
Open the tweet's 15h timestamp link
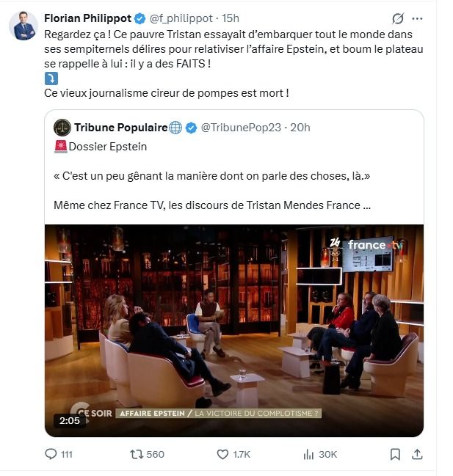[x=231, y=18]
